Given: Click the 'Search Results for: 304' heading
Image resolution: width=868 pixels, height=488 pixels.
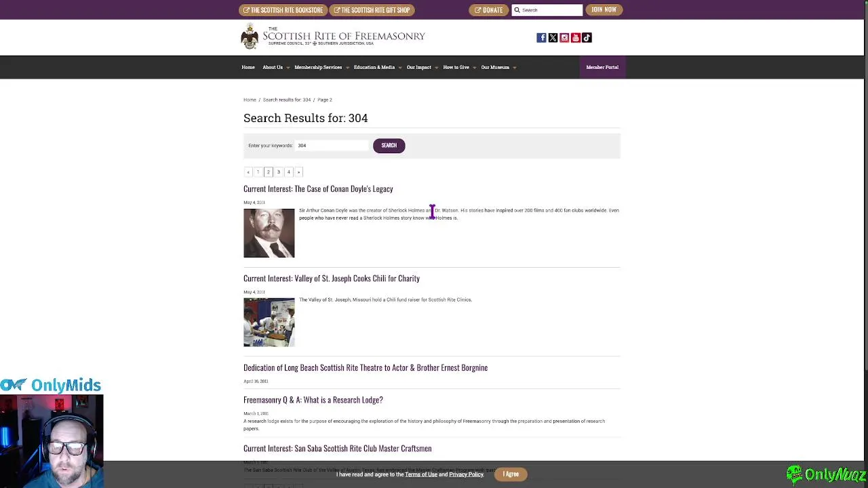Looking at the screenshot, I should pos(306,118).
